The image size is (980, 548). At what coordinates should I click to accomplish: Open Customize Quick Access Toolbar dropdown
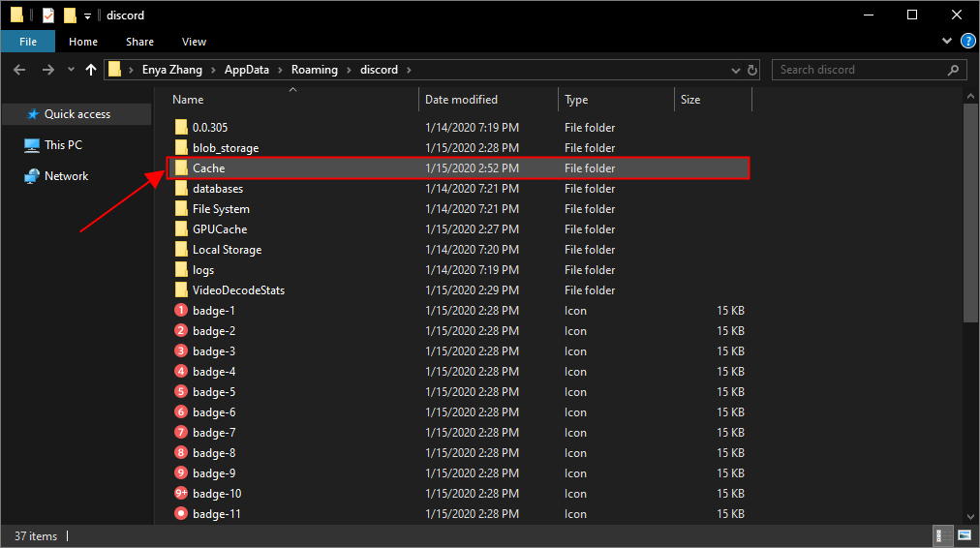(x=87, y=15)
